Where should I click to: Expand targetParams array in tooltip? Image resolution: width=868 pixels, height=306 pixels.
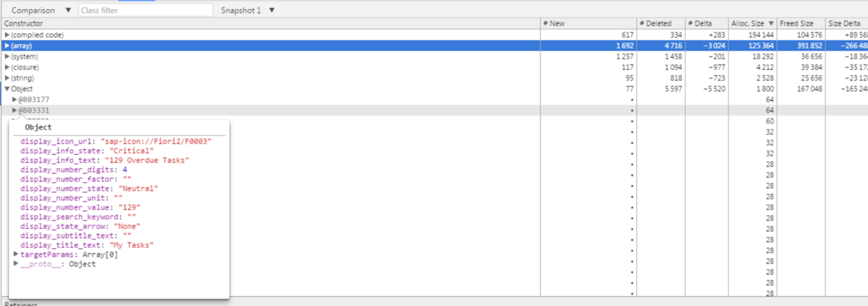[16, 254]
